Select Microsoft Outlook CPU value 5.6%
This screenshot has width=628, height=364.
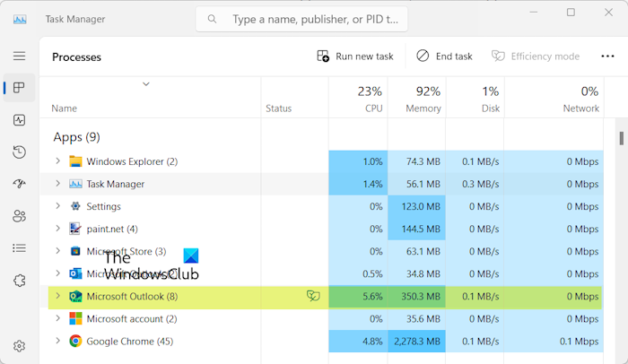click(x=372, y=297)
